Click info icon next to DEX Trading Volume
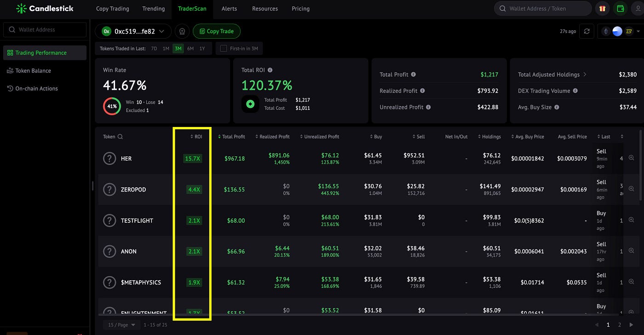644x335 pixels. coord(575,91)
